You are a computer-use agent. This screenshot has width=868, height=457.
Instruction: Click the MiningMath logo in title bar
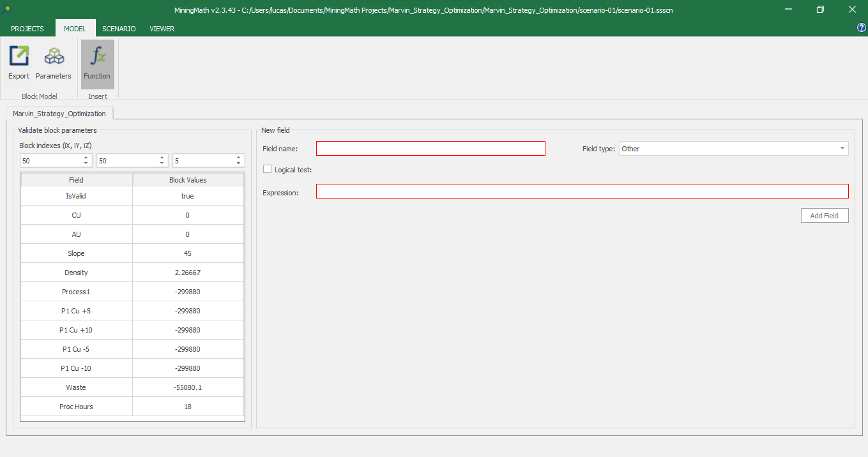click(8, 10)
